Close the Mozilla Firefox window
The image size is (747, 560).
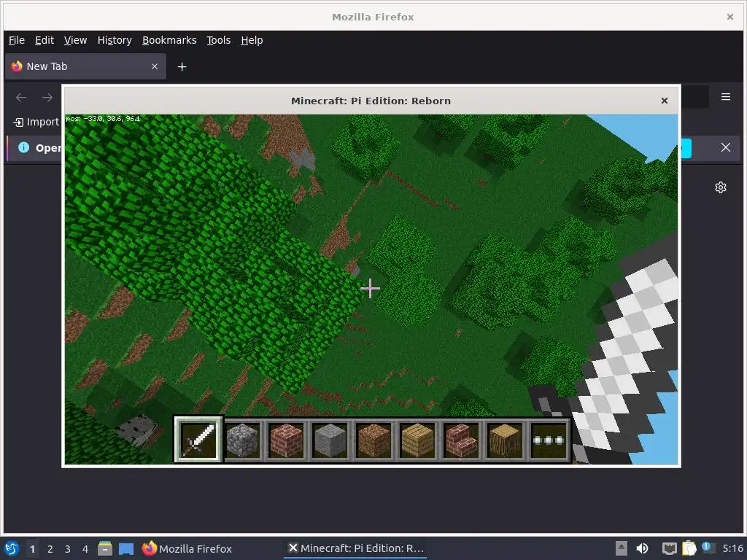(x=729, y=17)
